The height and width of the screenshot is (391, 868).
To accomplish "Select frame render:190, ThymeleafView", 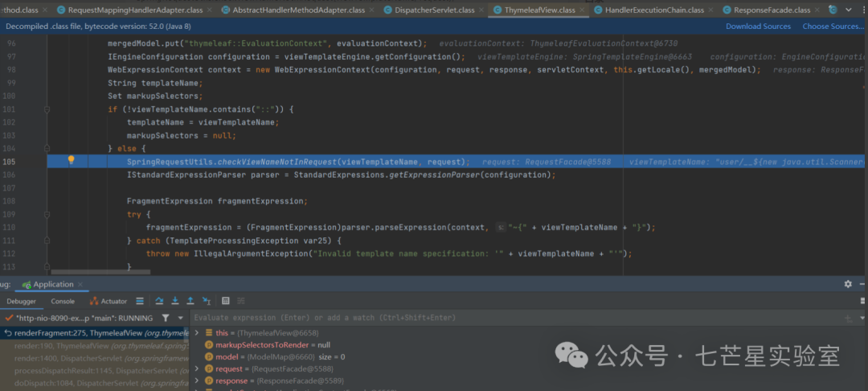I will [94, 345].
